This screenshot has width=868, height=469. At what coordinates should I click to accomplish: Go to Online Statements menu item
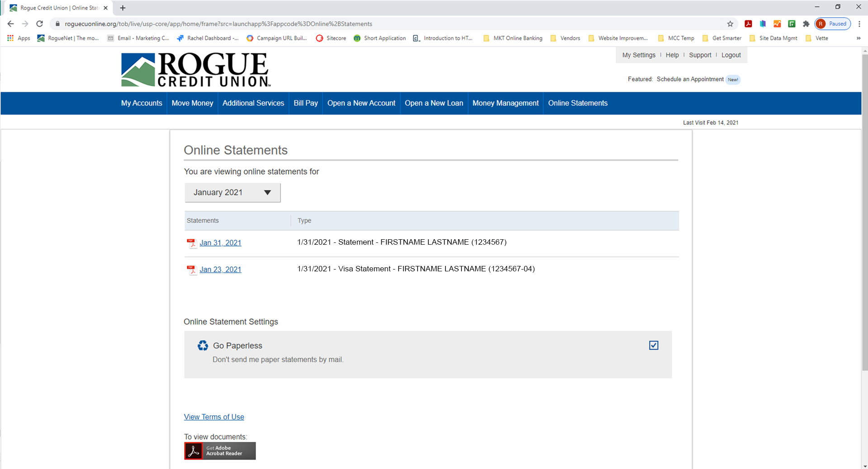(578, 103)
